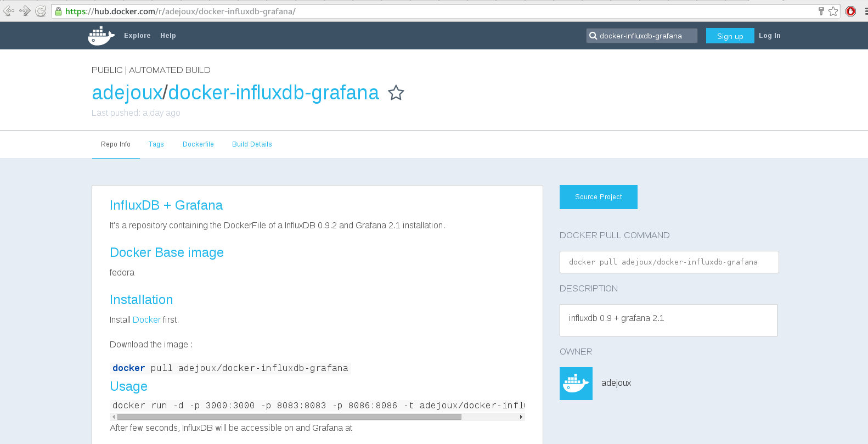This screenshot has height=444, width=868.
Task: Click the 'After few seconds, InfluxDB will be accessible' sentence
Action: (231, 428)
